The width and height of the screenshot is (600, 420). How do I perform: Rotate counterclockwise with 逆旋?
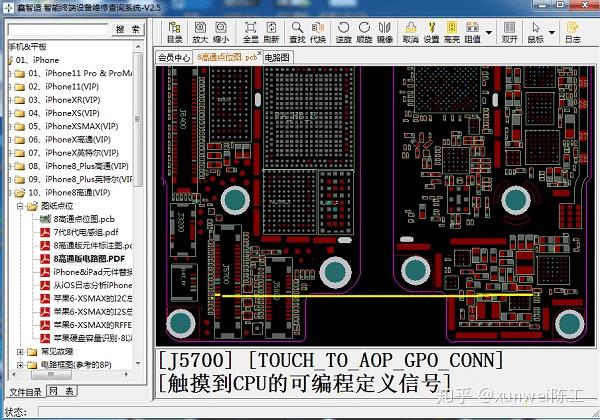pyautogui.click(x=344, y=32)
